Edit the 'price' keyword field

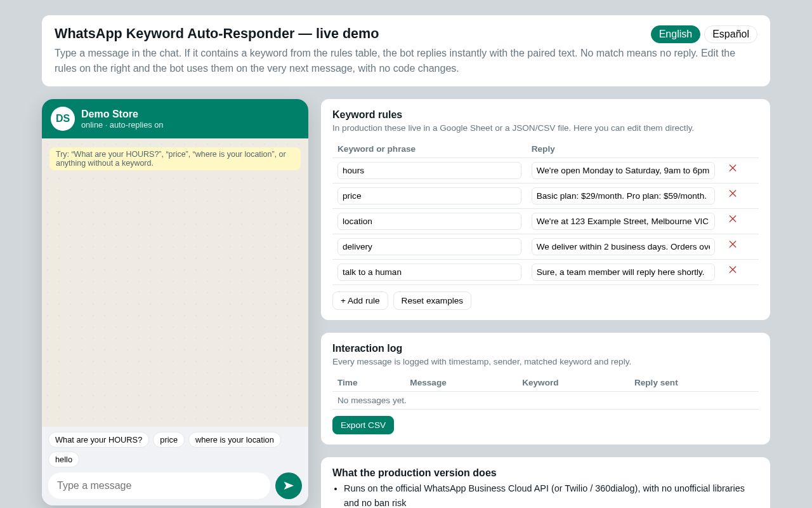429,196
